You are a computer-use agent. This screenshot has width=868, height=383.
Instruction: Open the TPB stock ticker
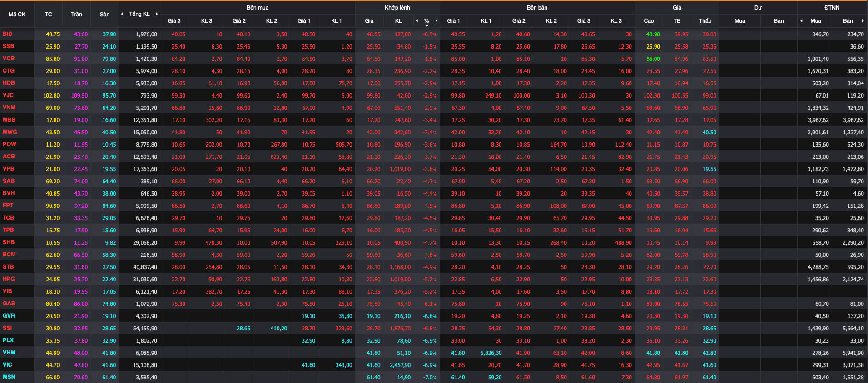coord(8,230)
